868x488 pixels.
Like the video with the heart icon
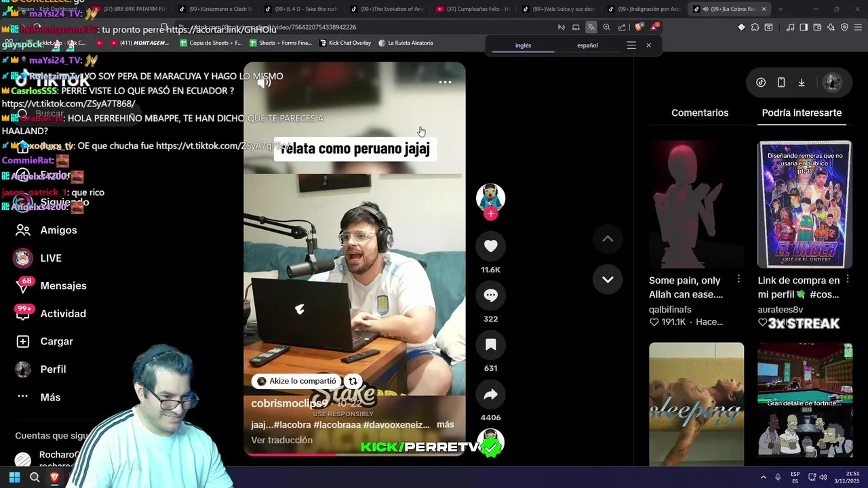click(490, 246)
